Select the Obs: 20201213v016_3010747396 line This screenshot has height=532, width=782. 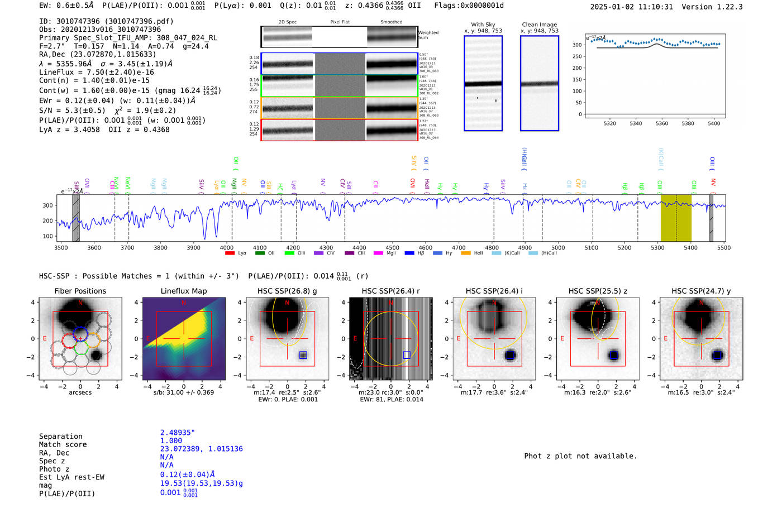(x=100, y=30)
